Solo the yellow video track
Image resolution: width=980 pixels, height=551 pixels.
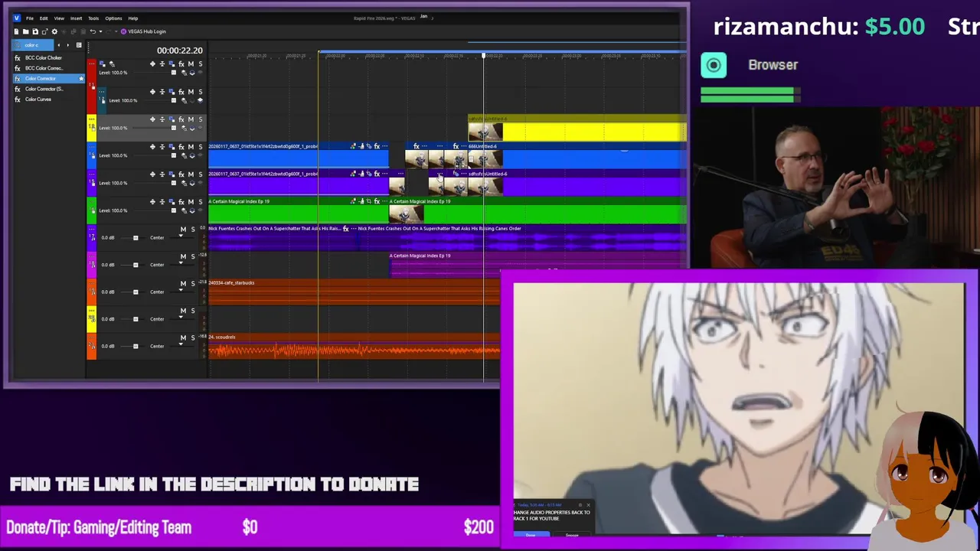coord(200,119)
